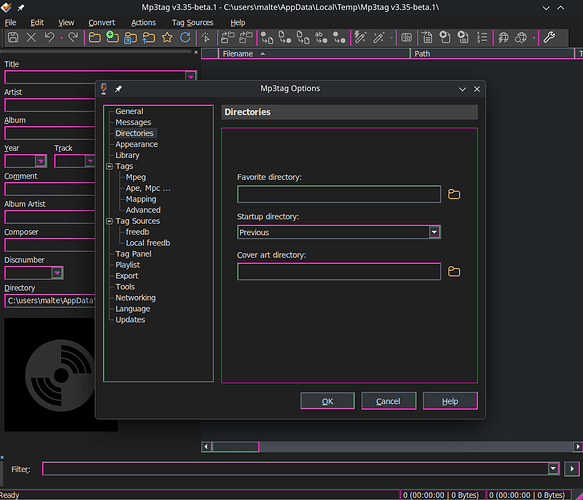Viewport: 583px width, 500px height.
Task: Select Mpeg under Tags
Action: click(x=136, y=177)
